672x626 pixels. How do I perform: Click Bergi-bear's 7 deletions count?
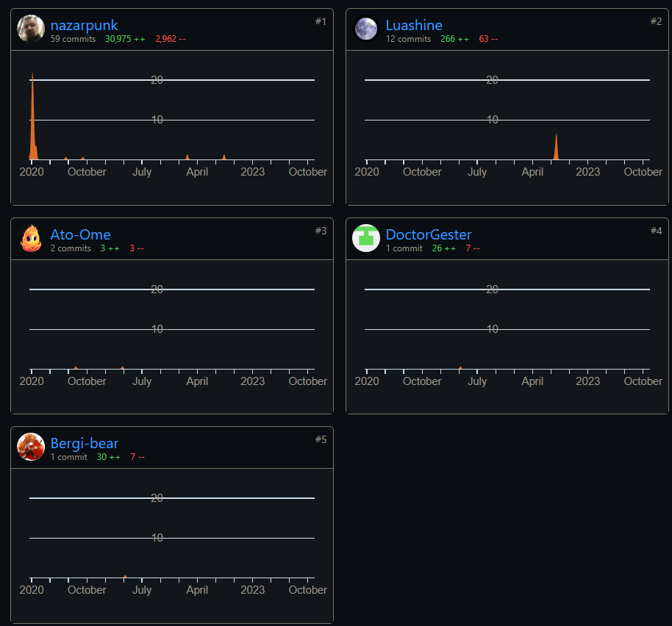[137, 457]
